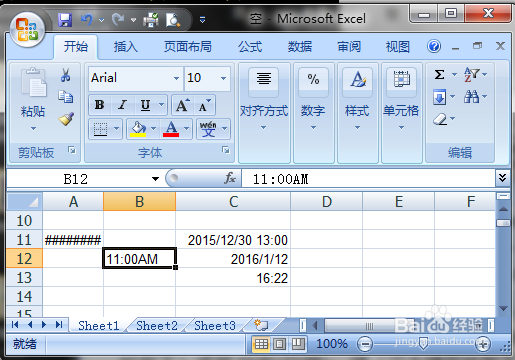Copy selection using the copy icon
The width and height of the screenshot is (515, 360).
coord(66,97)
